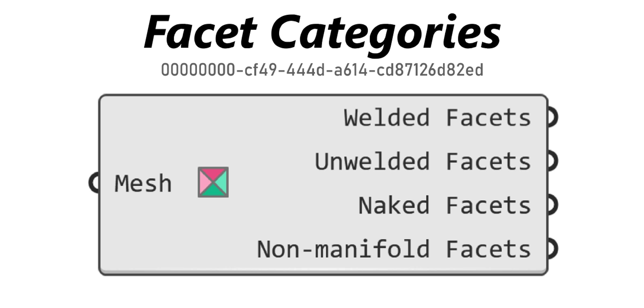Screen dimensions: 644x308
Task: Click the mint green right triangle of icon
Action: 222,182
